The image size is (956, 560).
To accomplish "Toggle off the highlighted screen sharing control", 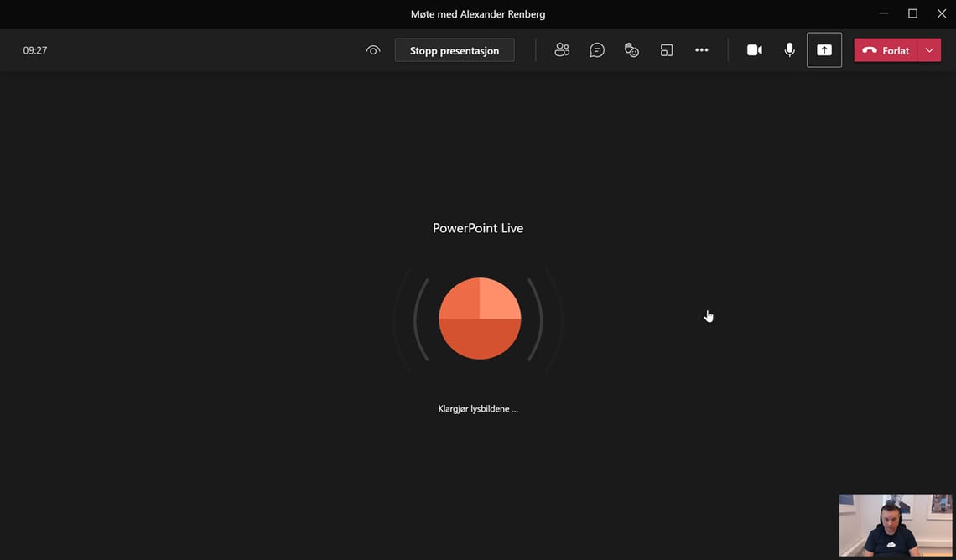I will point(824,49).
